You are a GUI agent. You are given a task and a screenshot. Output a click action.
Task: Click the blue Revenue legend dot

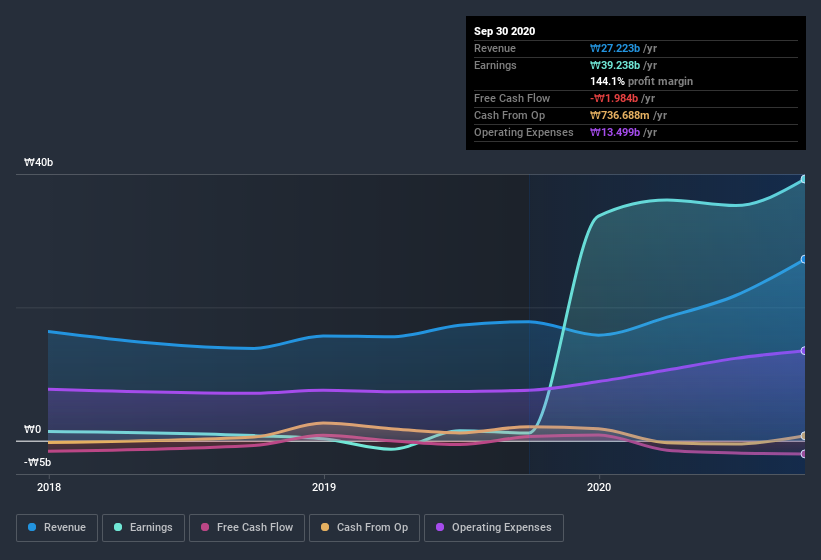click(32, 527)
